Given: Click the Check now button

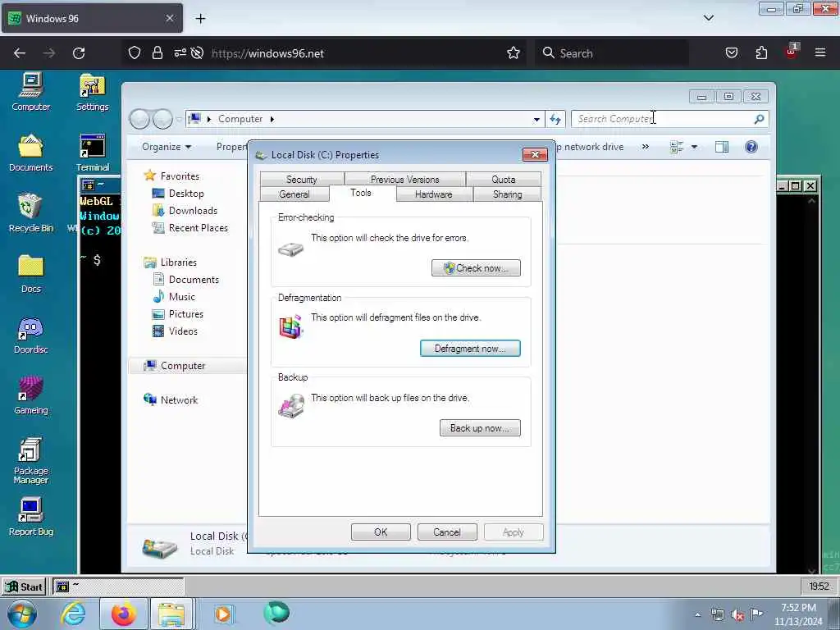Looking at the screenshot, I should click(476, 268).
